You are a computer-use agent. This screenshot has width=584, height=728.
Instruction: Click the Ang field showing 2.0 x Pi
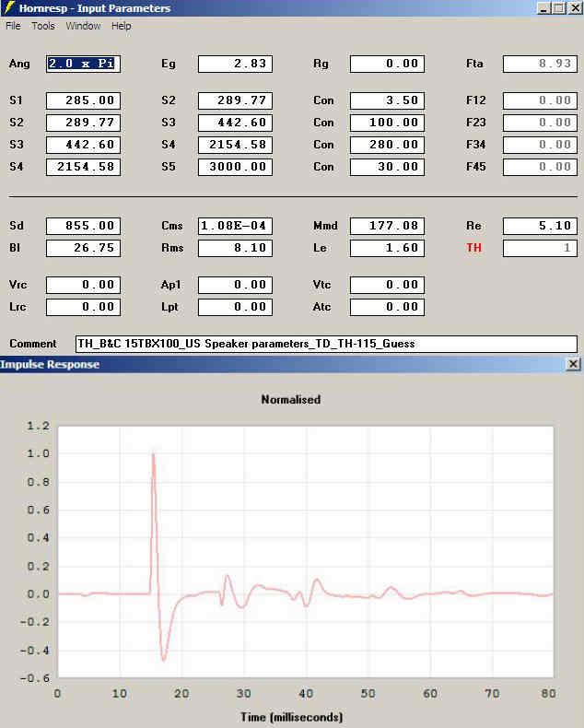[x=83, y=64]
